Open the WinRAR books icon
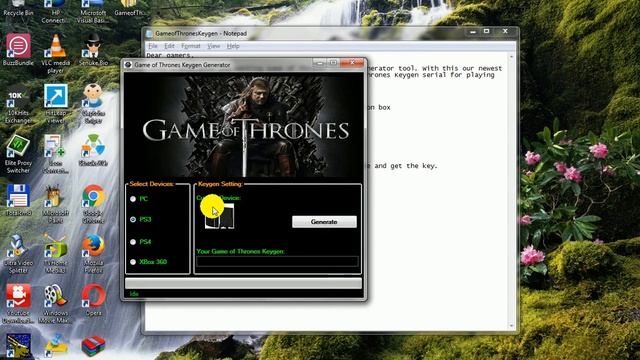The width and height of the screenshot is (640, 360). (93, 347)
